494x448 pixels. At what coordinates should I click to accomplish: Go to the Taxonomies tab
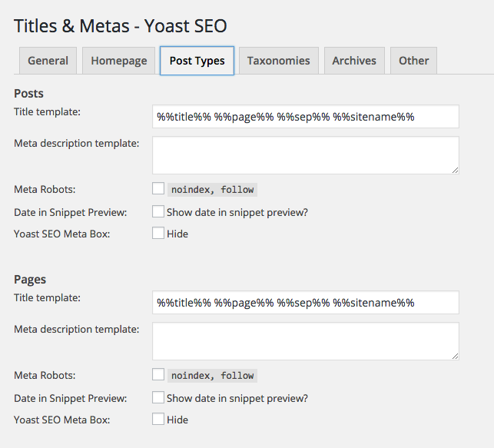pyautogui.click(x=279, y=61)
